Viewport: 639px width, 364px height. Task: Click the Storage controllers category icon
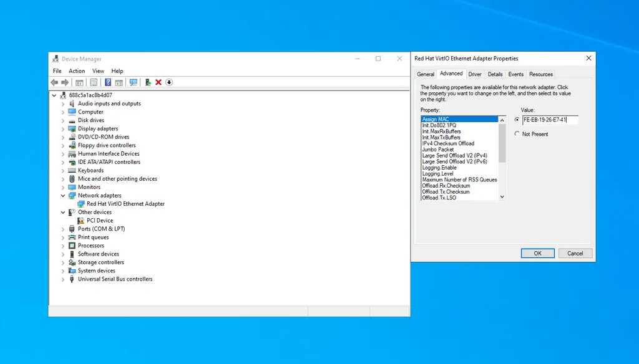[72, 262]
